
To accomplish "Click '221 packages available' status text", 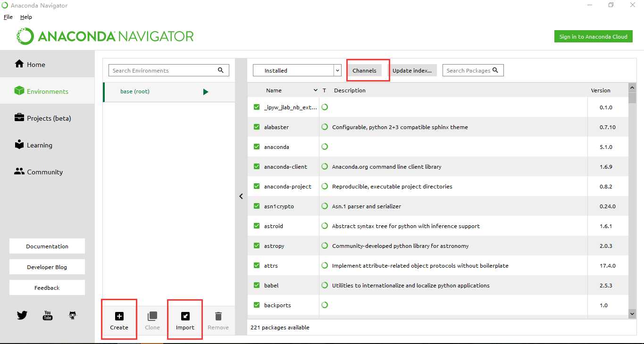I will coord(280,327).
